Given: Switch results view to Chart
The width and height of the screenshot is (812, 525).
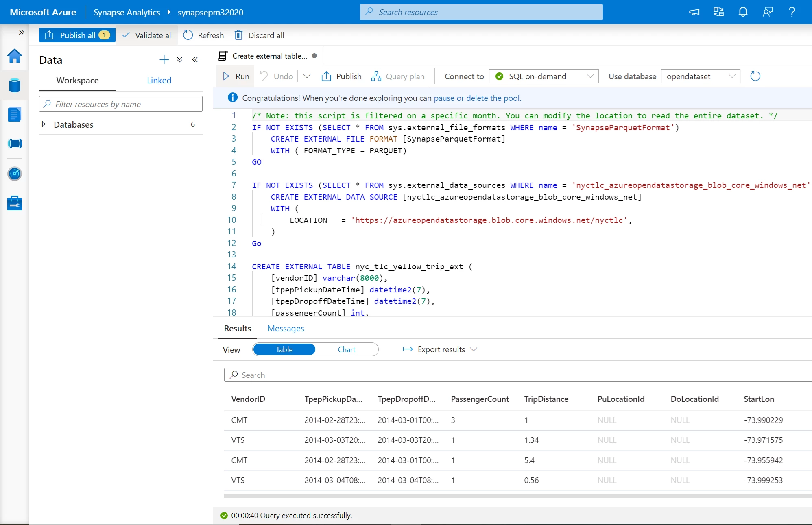Looking at the screenshot, I should coord(346,349).
